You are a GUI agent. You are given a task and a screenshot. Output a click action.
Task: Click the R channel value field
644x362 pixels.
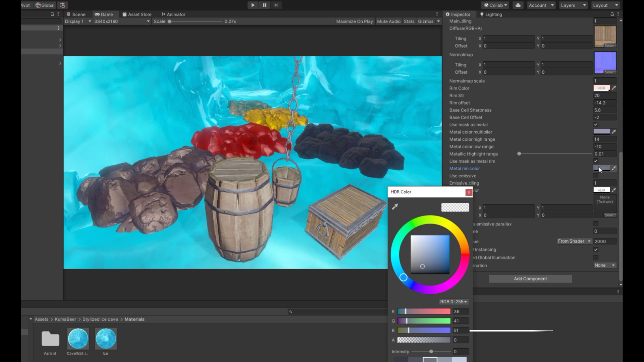461,312
